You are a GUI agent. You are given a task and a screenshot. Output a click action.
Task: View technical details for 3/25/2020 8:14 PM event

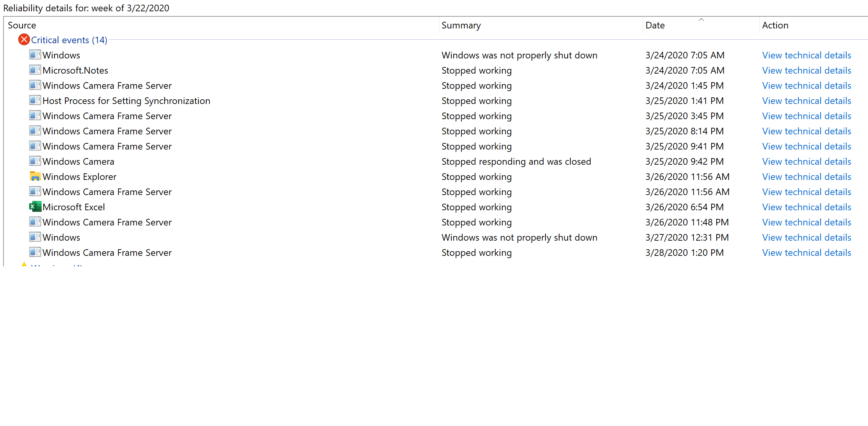tap(807, 131)
